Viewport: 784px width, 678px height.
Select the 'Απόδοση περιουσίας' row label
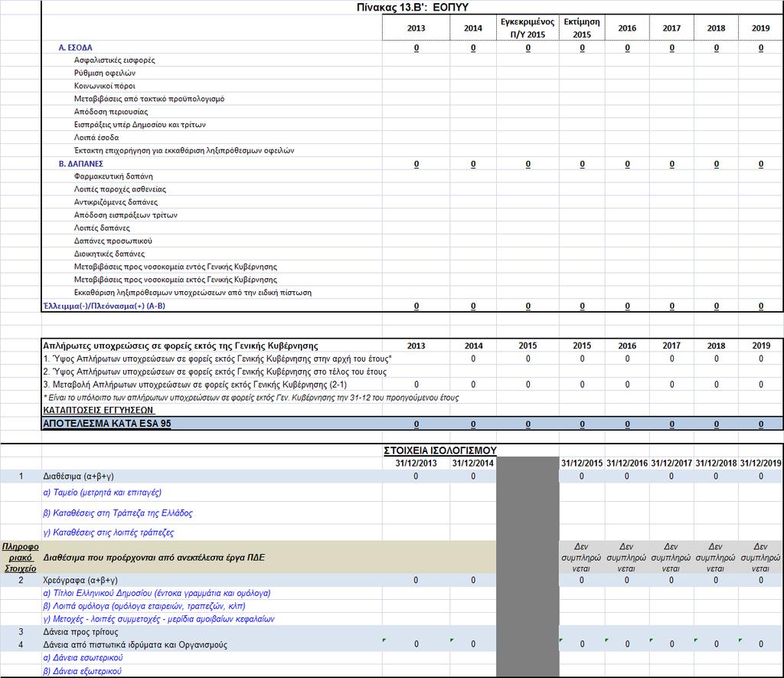tap(111, 112)
